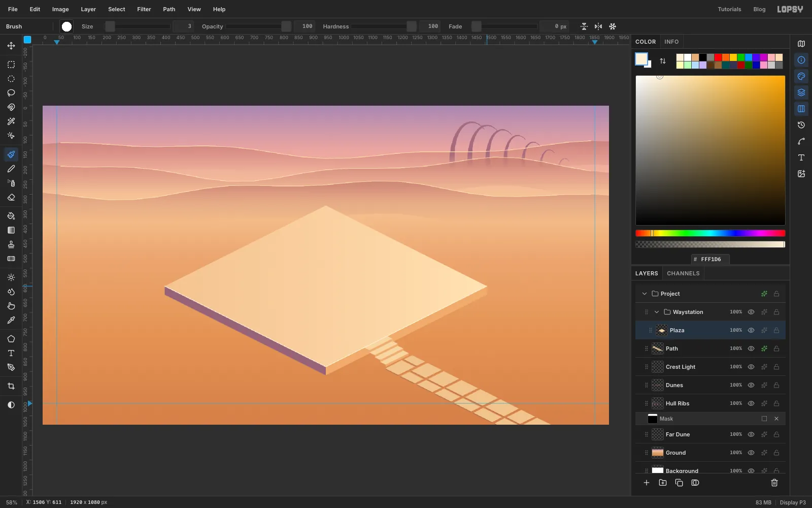Select the Lasso tool
The width and height of the screenshot is (812, 508).
pyautogui.click(x=11, y=93)
